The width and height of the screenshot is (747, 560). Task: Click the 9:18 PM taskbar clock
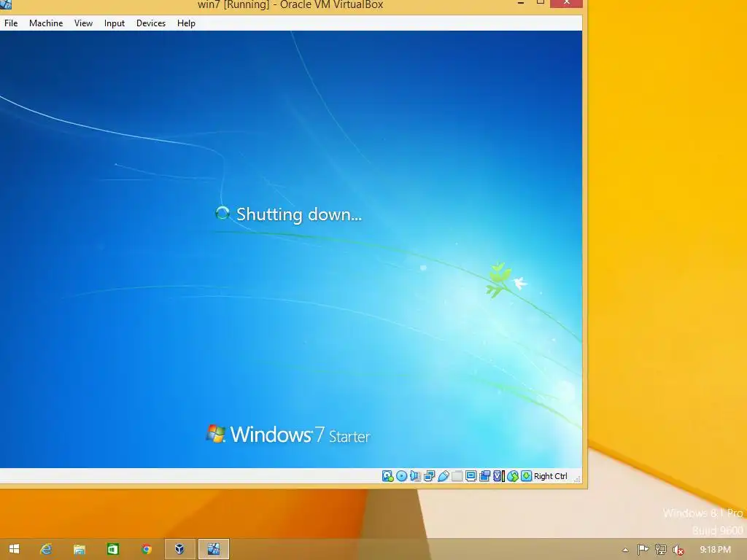tap(715, 550)
